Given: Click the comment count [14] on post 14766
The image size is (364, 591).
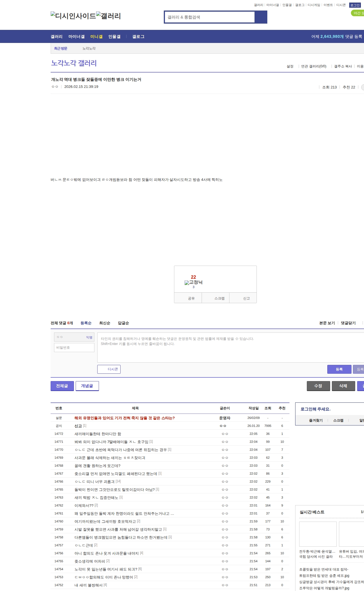Looking at the screenshot, I should point(118,482).
